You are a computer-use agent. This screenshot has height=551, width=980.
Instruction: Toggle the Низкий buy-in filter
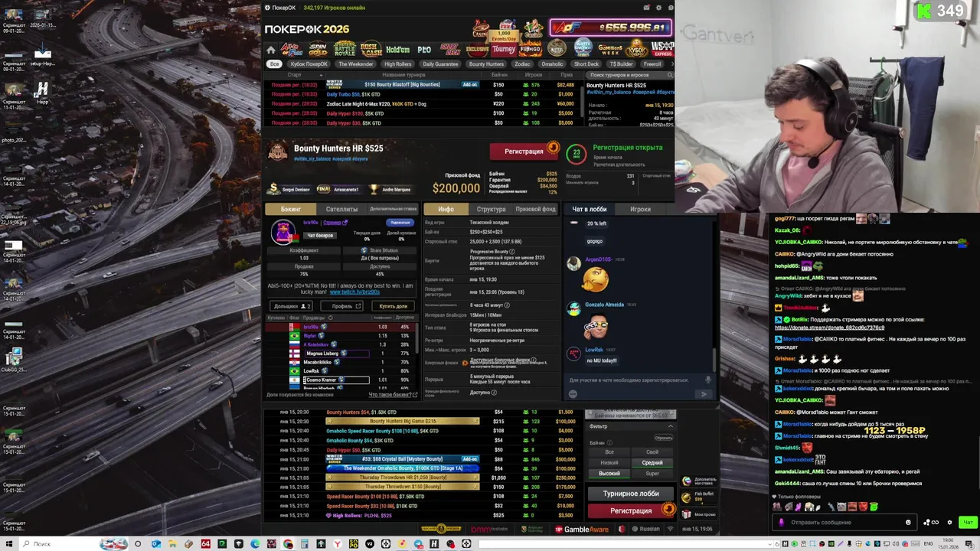(609, 462)
